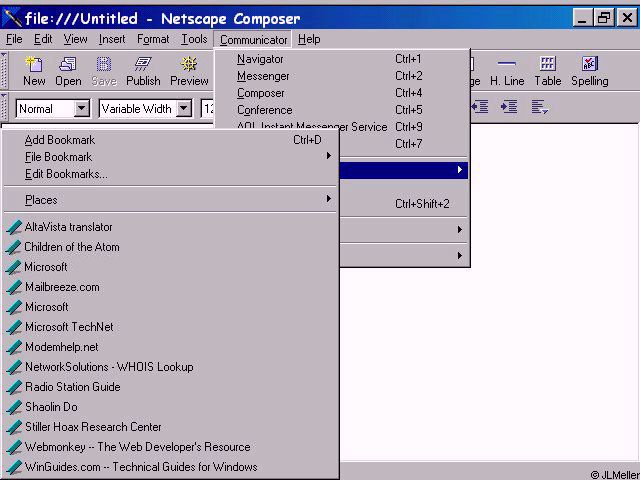
Task: Open the File menu
Action: coord(14,39)
